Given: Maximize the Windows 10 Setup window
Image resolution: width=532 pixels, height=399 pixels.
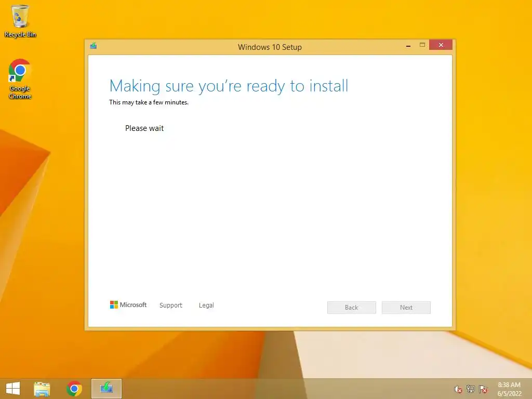Looking at the screenshot, I should tap(422, 45).
